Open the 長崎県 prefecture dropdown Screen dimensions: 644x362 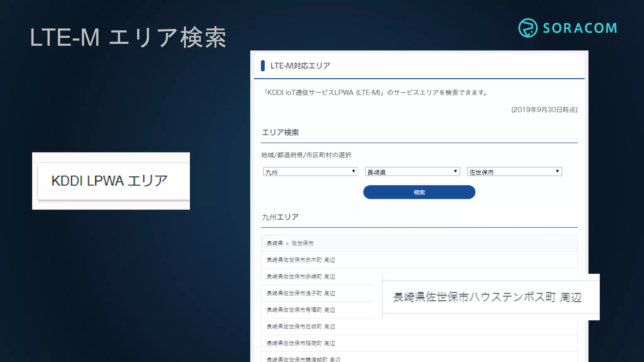pos(412,172)
